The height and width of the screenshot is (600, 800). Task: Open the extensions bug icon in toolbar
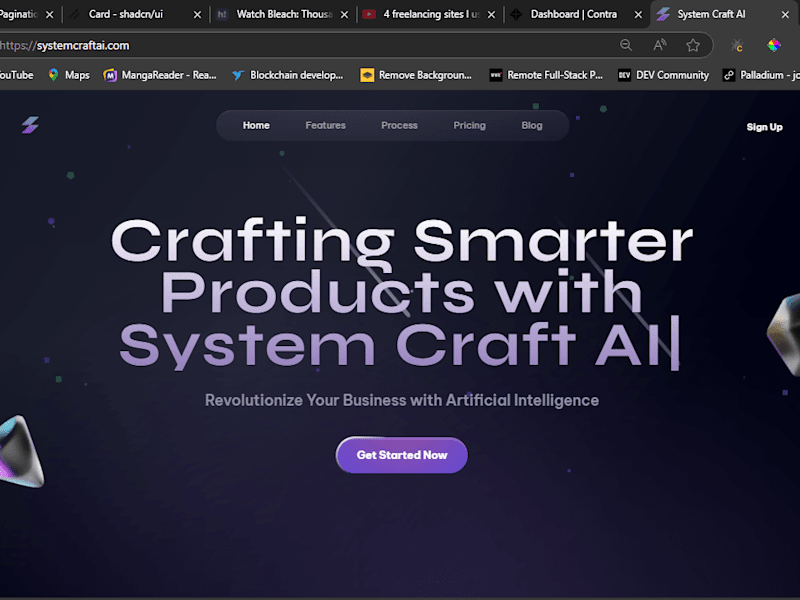click(x=737, y=45)
